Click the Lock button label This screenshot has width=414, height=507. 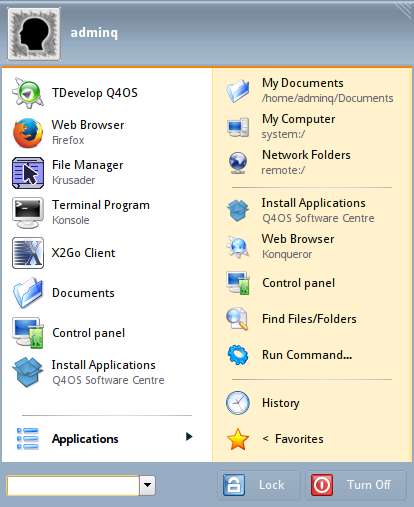pos(272,485)
